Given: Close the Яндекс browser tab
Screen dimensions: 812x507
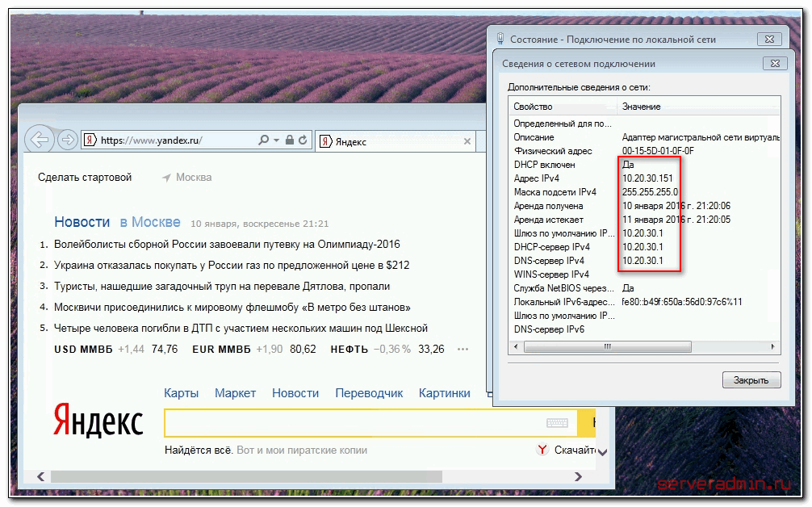Looking at the screenshot, I should (467, 141).
